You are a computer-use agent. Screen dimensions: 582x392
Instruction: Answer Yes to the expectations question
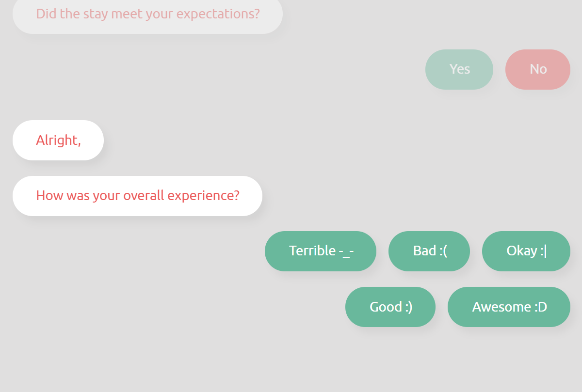tap(459, 69)
